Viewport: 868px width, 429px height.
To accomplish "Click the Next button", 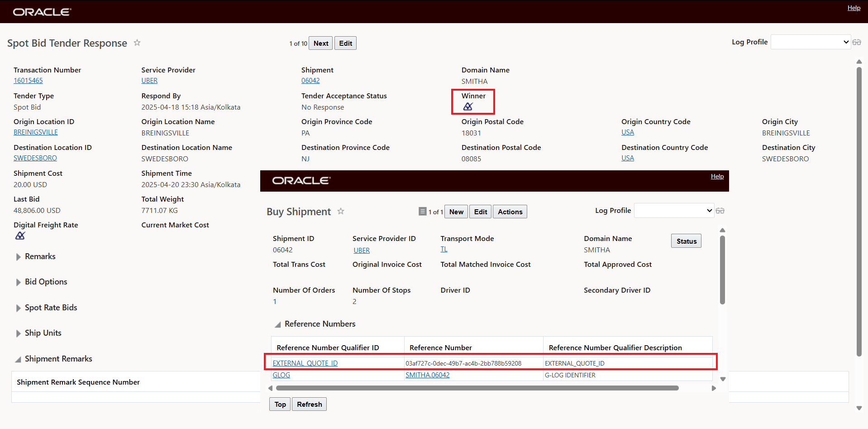I will click(321, 43).
